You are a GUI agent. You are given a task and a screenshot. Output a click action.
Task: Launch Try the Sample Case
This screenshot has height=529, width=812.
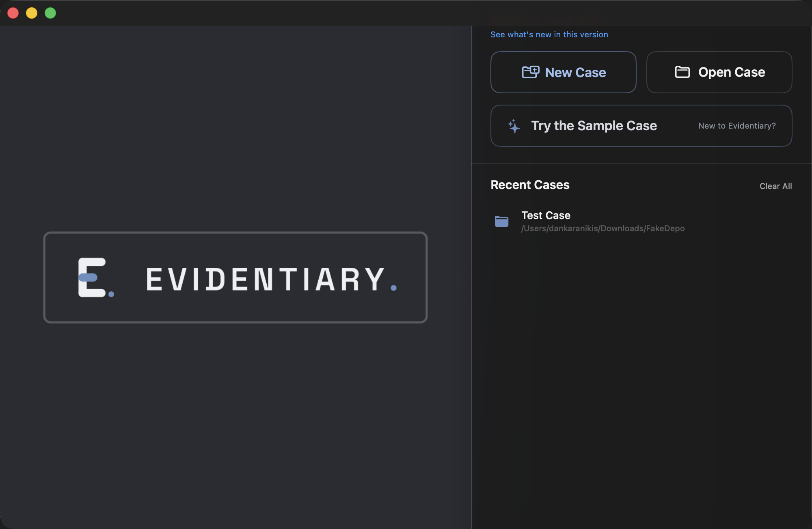[x=641, y=126]
